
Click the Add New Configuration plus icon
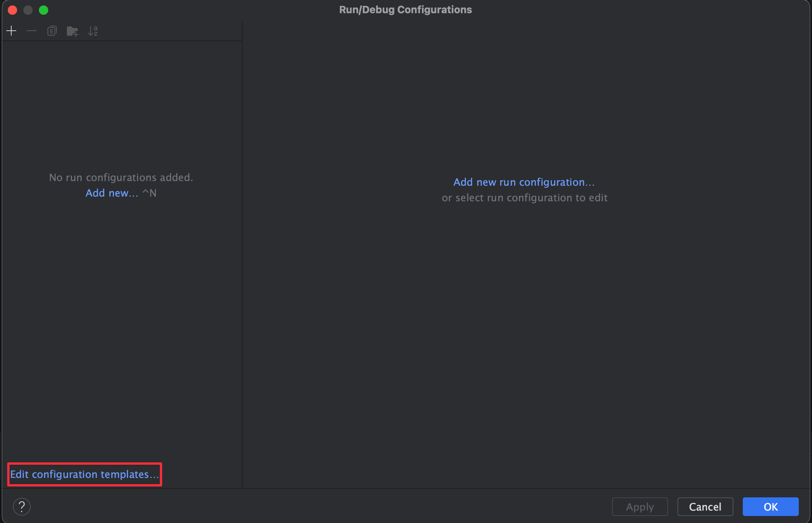(x=12, y=31)
